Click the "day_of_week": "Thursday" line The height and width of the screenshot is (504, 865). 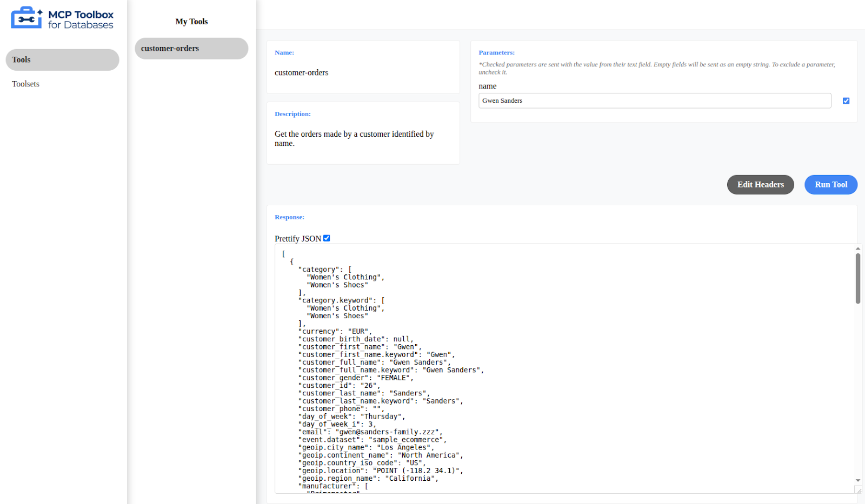[x=352, y=416]
